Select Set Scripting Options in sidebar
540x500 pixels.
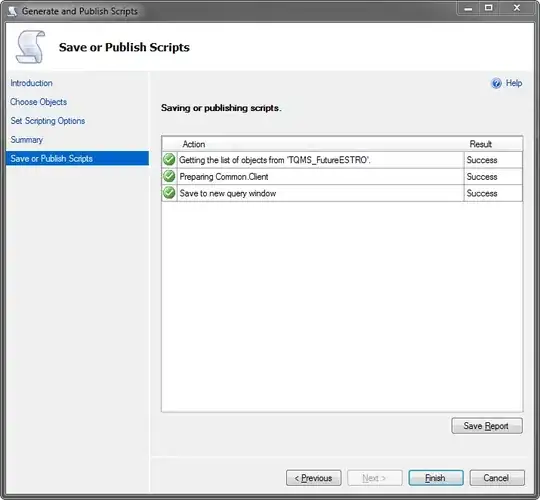(48, 121)
